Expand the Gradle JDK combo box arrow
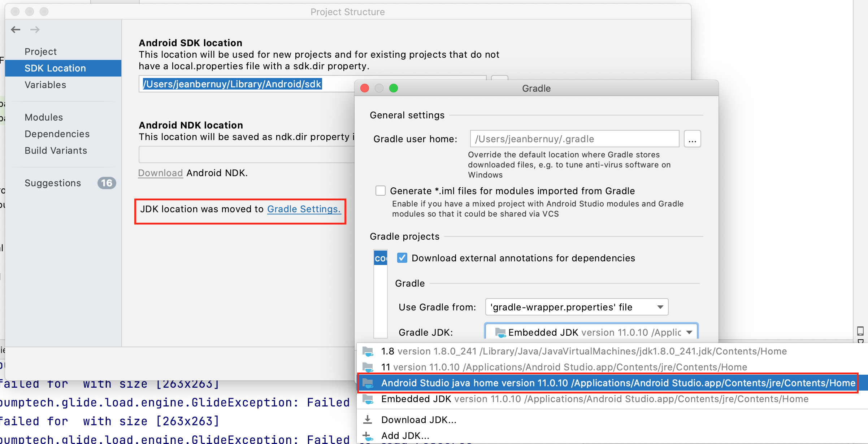Image resolution: width=868 pixels, height=444 pixels. [689, 332]
